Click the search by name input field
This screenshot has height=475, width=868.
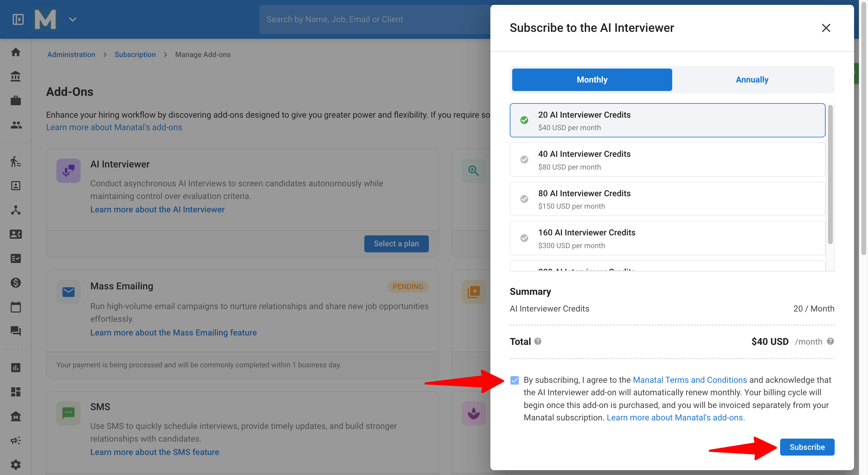(374, 19)
